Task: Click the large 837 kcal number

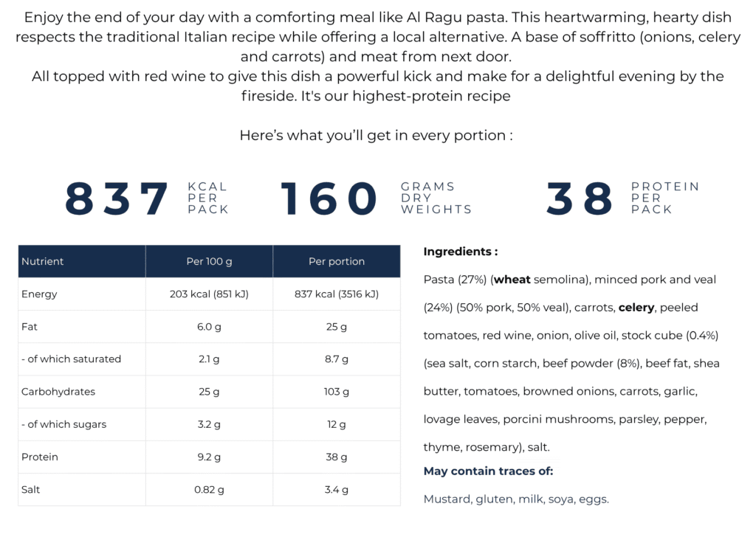Action: click(117, 198)
